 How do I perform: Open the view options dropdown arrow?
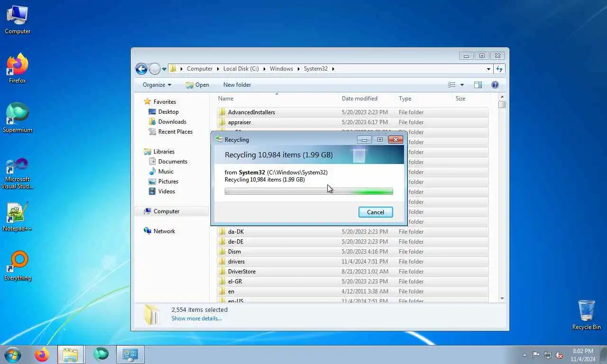tap(462, 85)
